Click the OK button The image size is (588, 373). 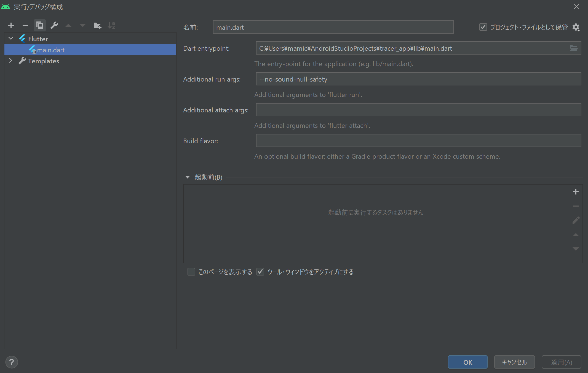point(467,362)
